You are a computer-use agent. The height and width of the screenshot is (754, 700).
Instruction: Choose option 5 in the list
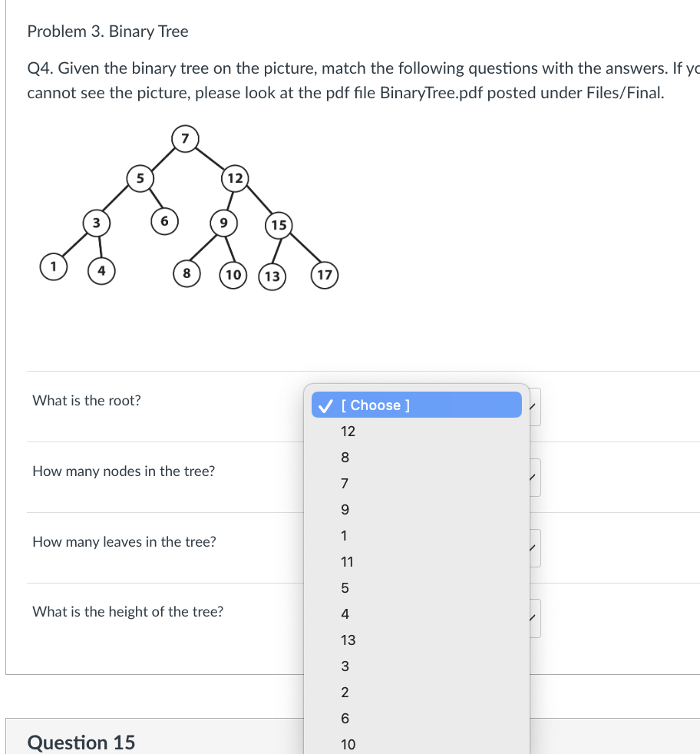coord(416,587)
